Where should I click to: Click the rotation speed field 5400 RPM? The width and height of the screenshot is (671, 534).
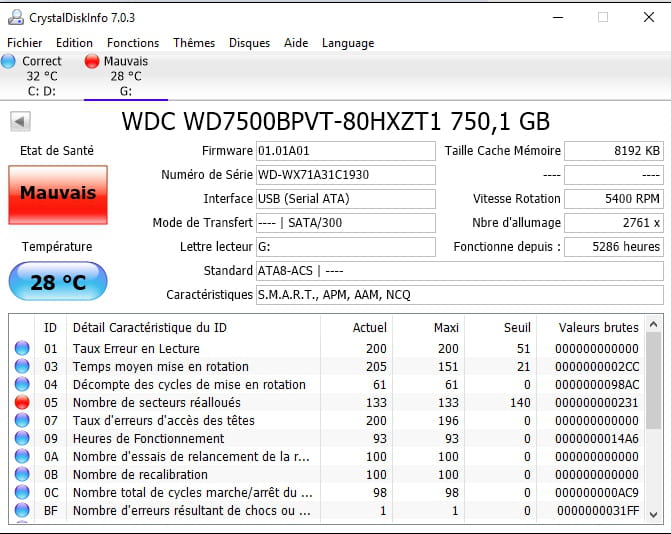[614, 199]
